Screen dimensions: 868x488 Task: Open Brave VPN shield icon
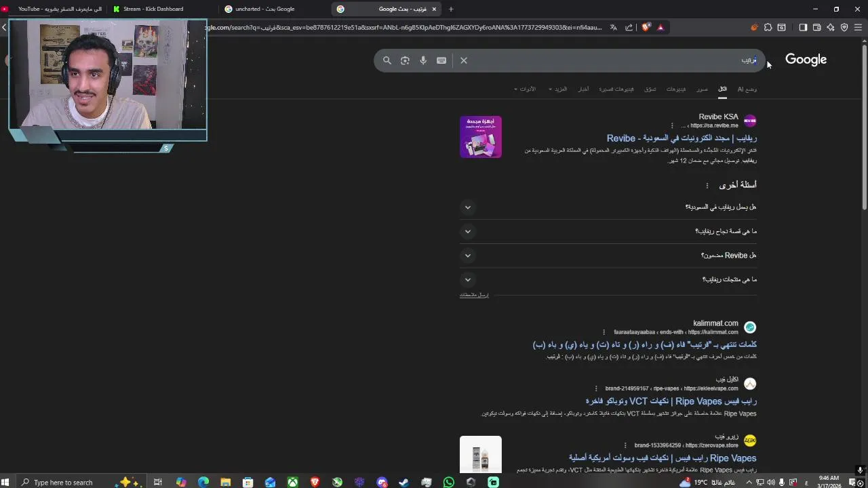point(844,27)
